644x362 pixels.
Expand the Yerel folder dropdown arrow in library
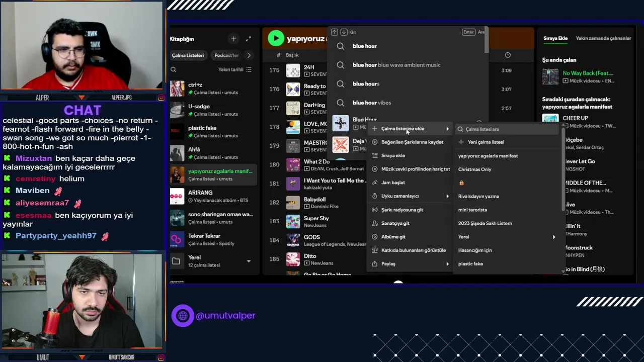(249, 261)
